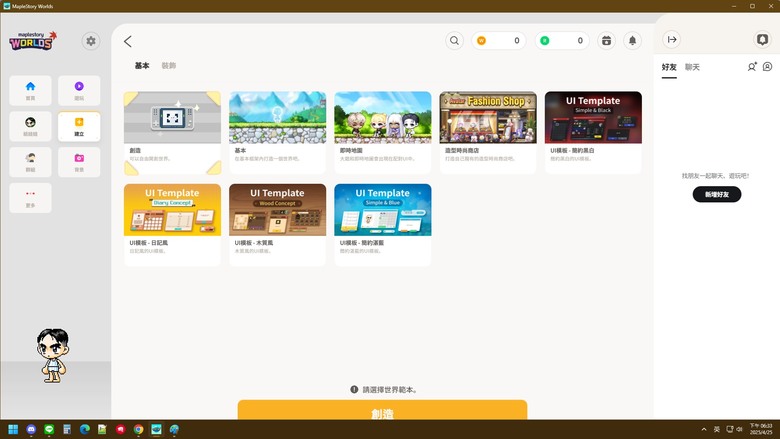
Task: Click the MapleStory Worlds logo
Action: point(33,41)
